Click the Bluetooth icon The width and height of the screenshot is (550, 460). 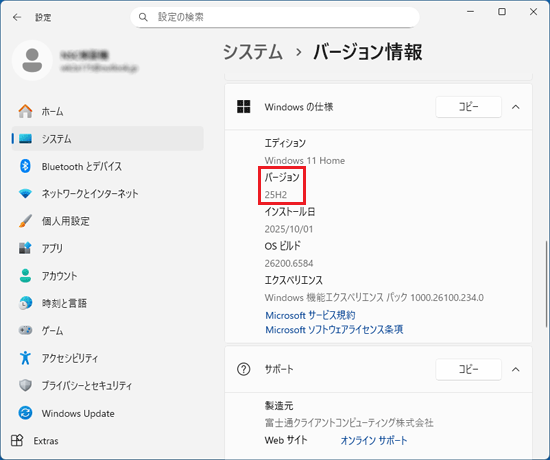point(25,166)
